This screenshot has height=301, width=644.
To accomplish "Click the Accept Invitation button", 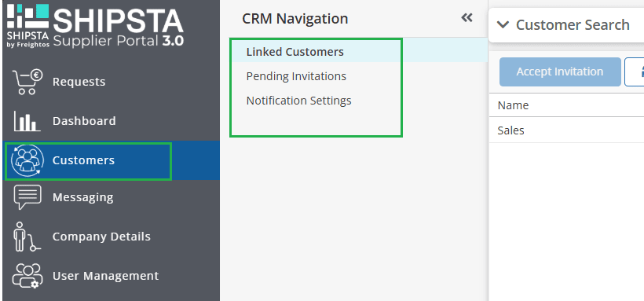I will (560, 72).
